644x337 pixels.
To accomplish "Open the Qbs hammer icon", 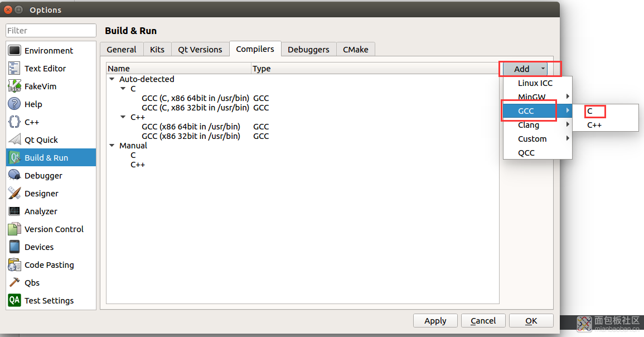I will [14, 283].
